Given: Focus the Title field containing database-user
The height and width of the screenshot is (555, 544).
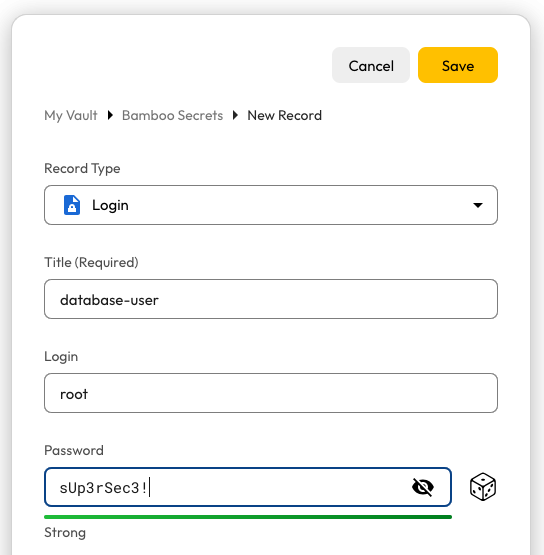Looking at the screenshot, I should [x=271, y=299].
